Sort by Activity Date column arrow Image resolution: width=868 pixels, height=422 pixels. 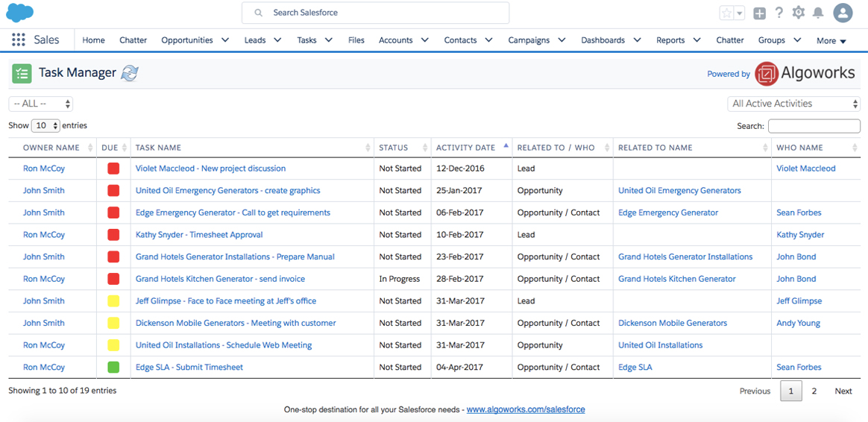tap(506, 146)
